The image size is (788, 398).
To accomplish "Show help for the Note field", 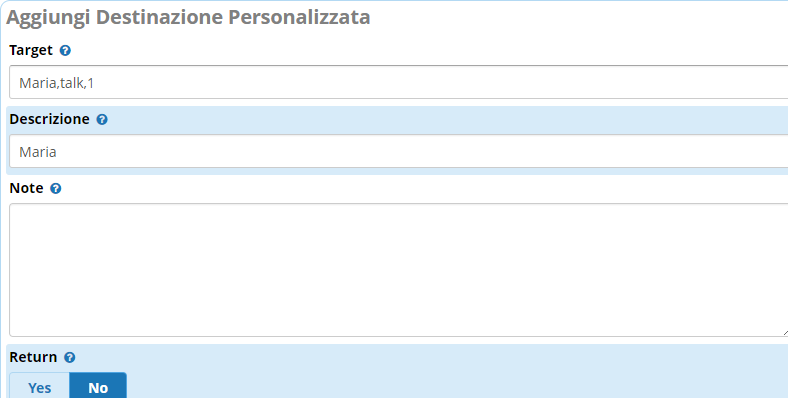I will (x=56, y=188).
